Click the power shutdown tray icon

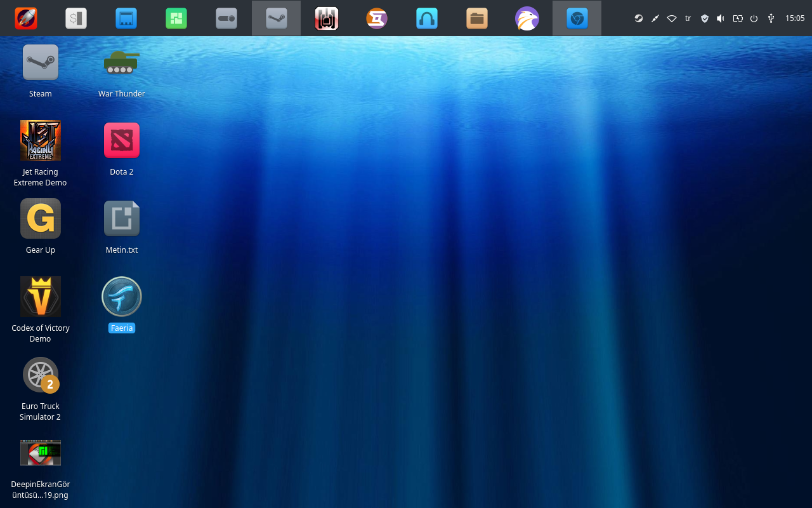coord(754,18)
